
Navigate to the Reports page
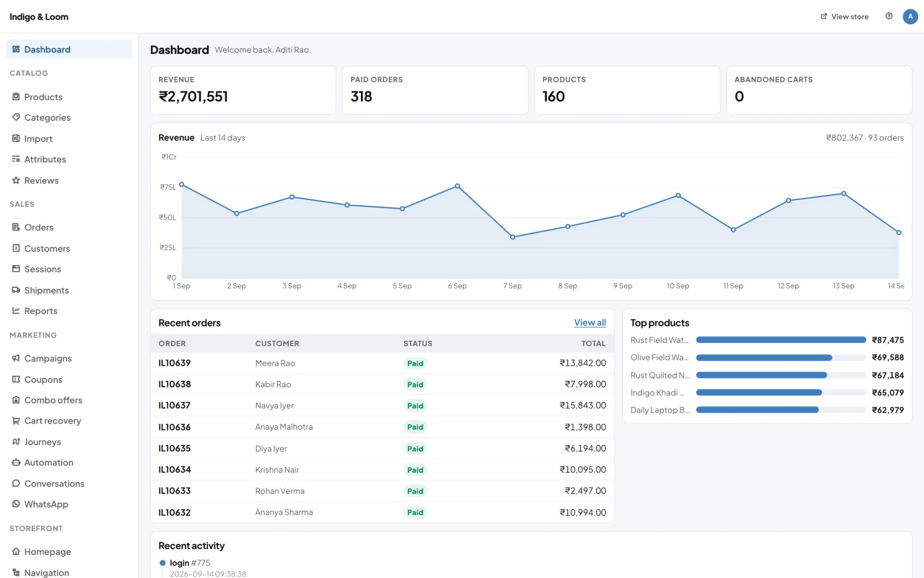(69, 310)
